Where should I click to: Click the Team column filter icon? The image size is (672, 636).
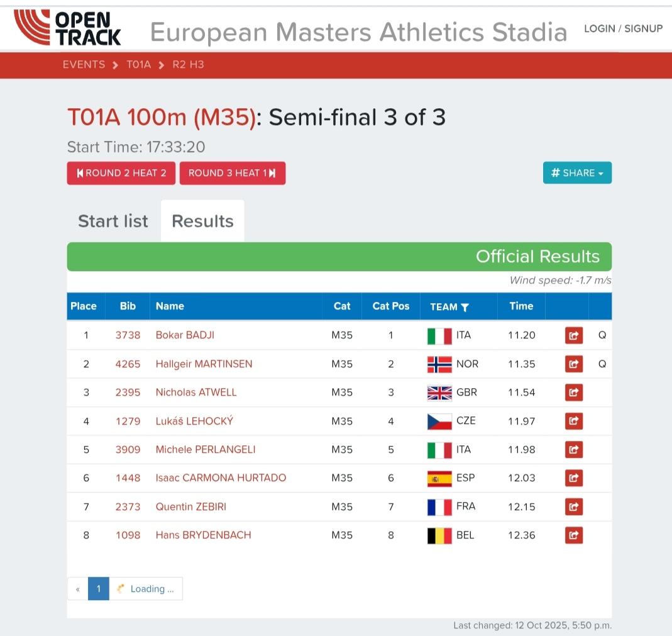[x=465, y=307]
